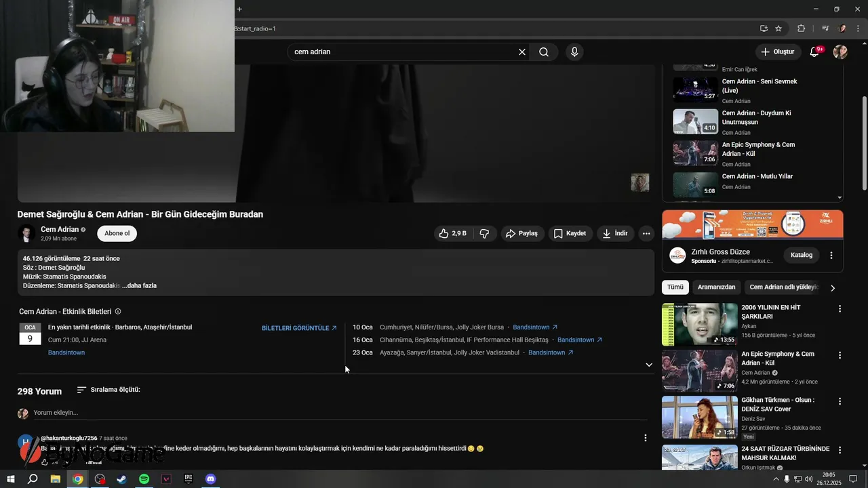
Task: Start voice search with microphone icon
Action: [x=574, y=52]
